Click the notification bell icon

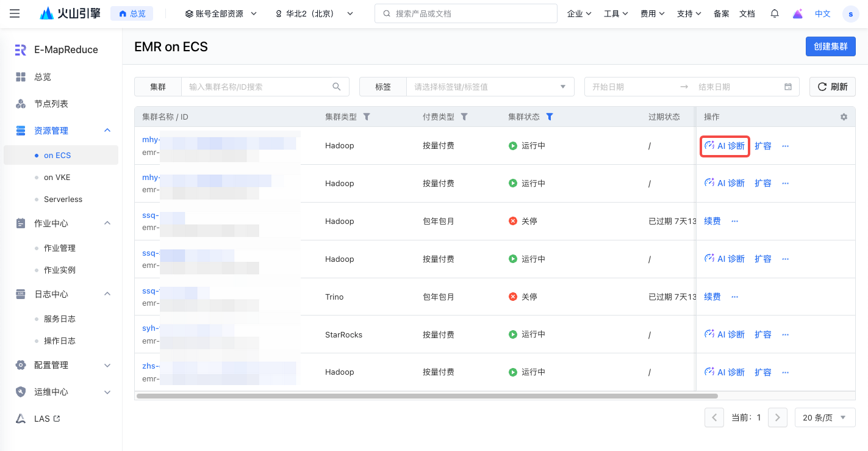(x=775, y=13)
